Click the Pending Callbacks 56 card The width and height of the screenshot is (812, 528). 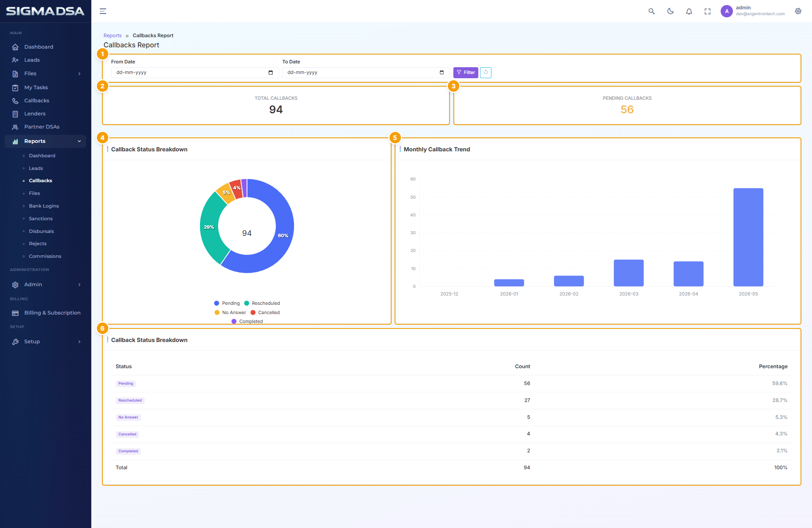pos(627,106)
